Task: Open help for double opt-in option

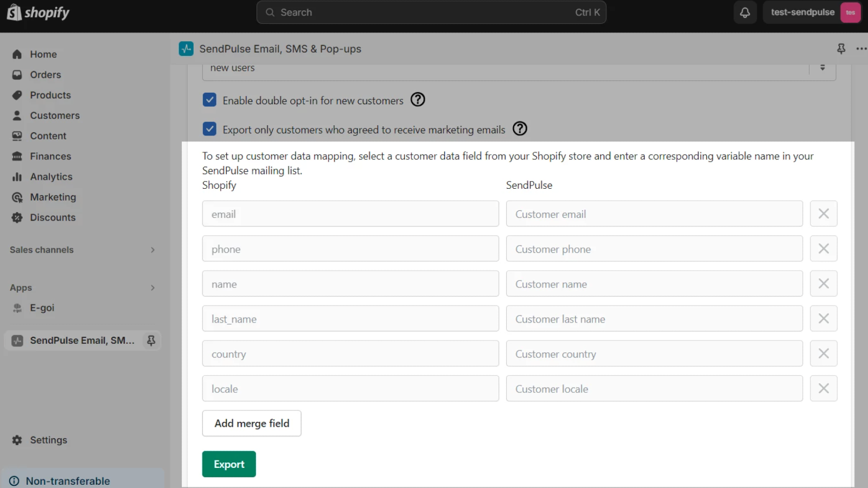Action: (x=418, y=100)
